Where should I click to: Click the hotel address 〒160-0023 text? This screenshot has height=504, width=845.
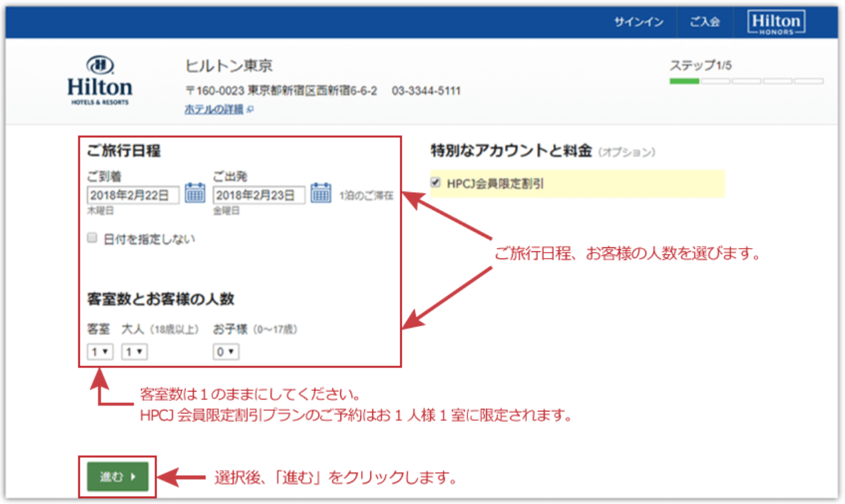(x=281, y=90)
